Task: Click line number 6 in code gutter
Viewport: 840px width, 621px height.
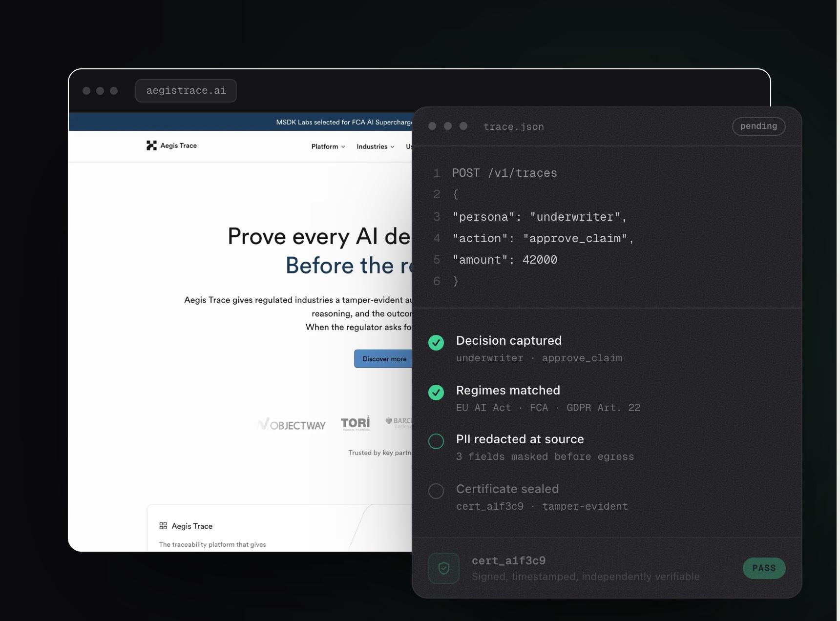Action: (x=437, y=281)
